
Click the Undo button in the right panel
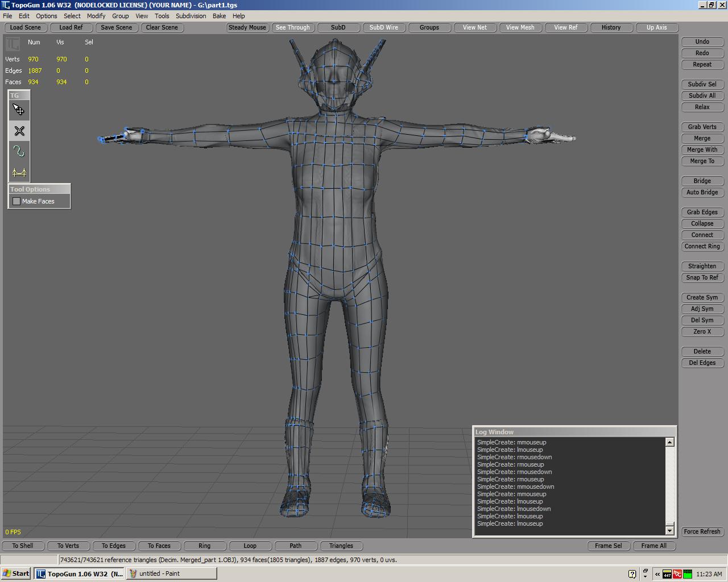point(702,41)
